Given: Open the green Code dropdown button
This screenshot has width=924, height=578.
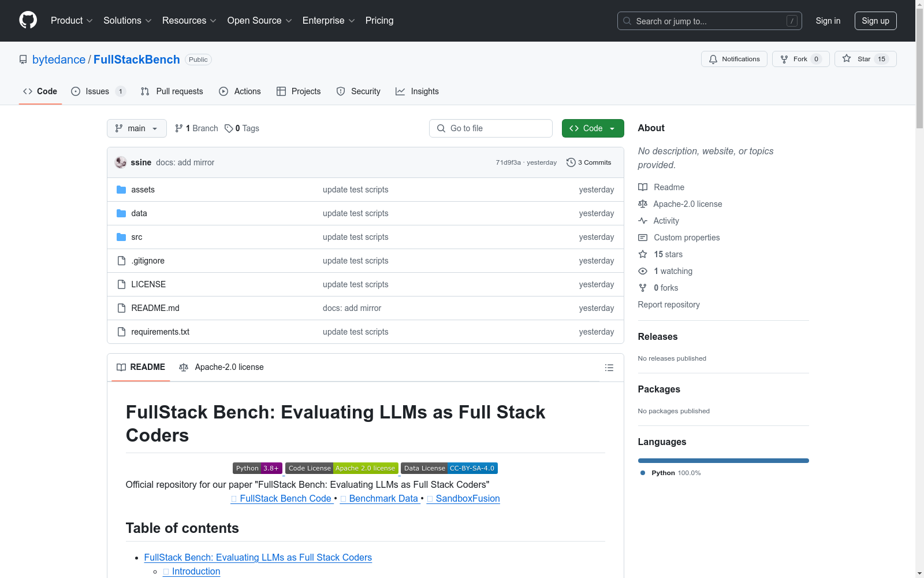Looking at the screenshot, I should [x=593, y=128].
